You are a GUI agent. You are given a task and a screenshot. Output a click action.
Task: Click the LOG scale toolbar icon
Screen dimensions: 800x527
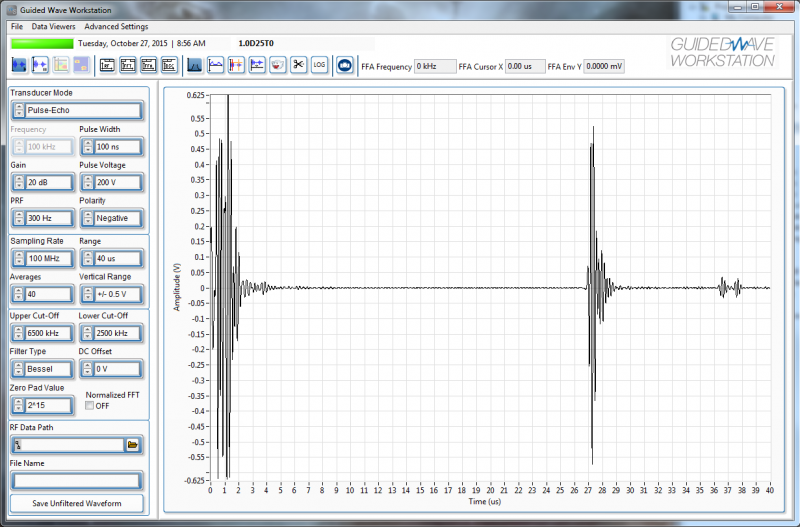click(x=319, y=65)
